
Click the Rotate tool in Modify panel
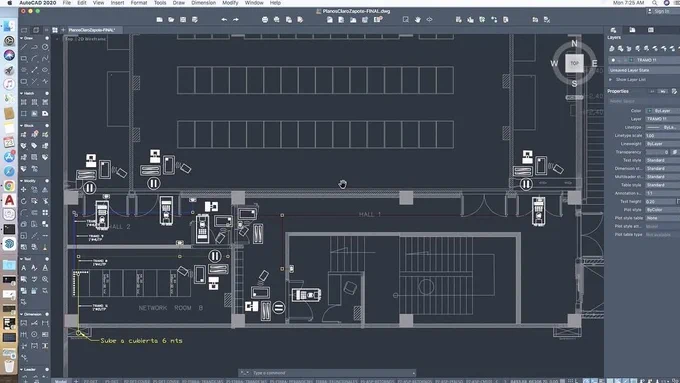pyautogui.click(x=24, y=201)
